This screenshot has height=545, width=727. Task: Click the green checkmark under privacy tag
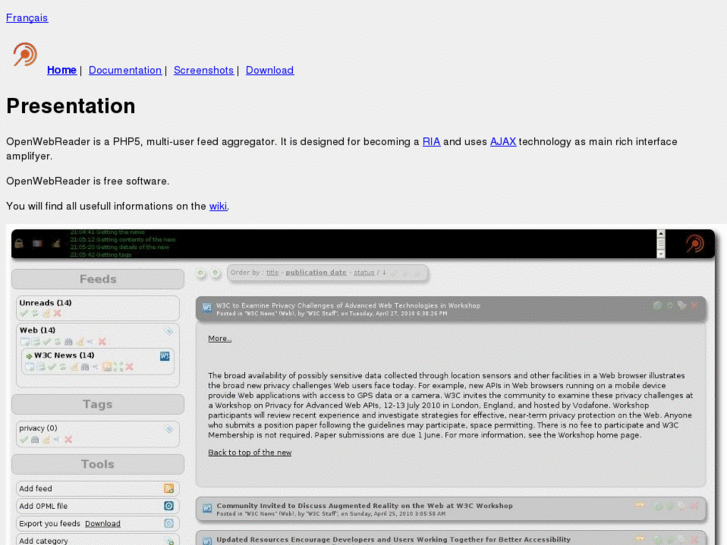24,439
